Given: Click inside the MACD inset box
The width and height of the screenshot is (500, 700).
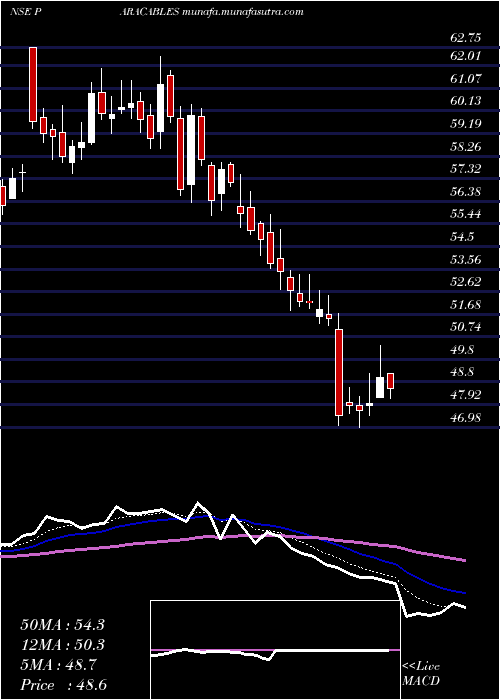Looking at the screenshot, I should (x=275, y=650).
